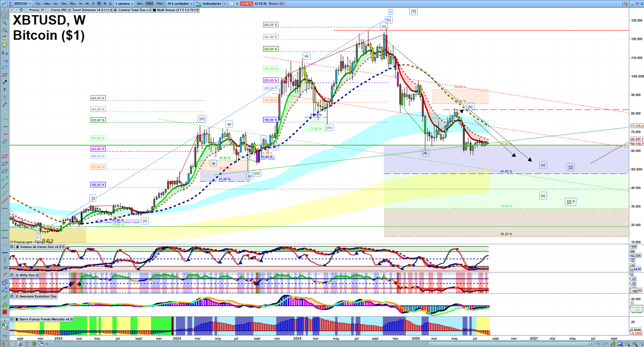Toggle the Precio checkbox
This screenshot has height=347, width=644.
click(x=27, y=10)
